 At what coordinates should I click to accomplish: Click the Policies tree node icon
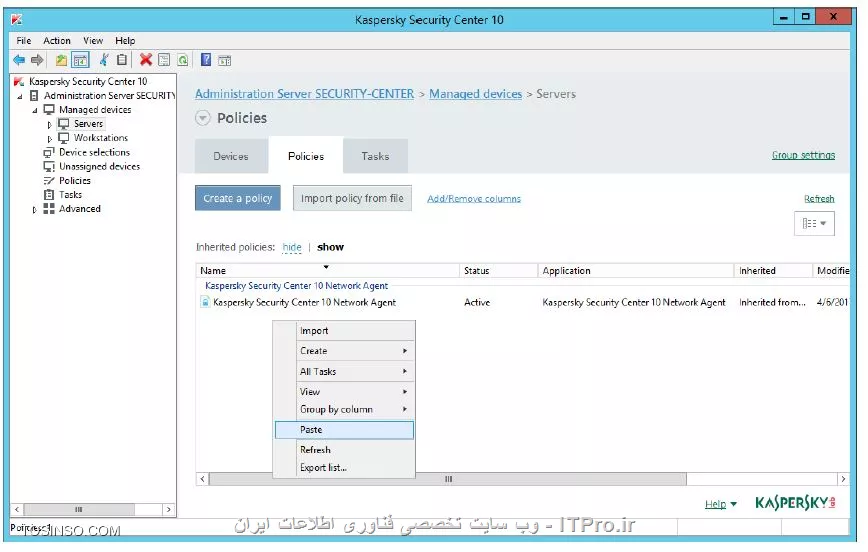[x=49, y=180]
